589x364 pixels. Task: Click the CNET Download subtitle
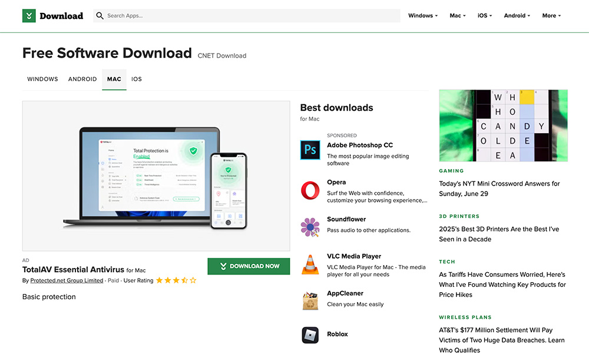[x=222, y=55]
